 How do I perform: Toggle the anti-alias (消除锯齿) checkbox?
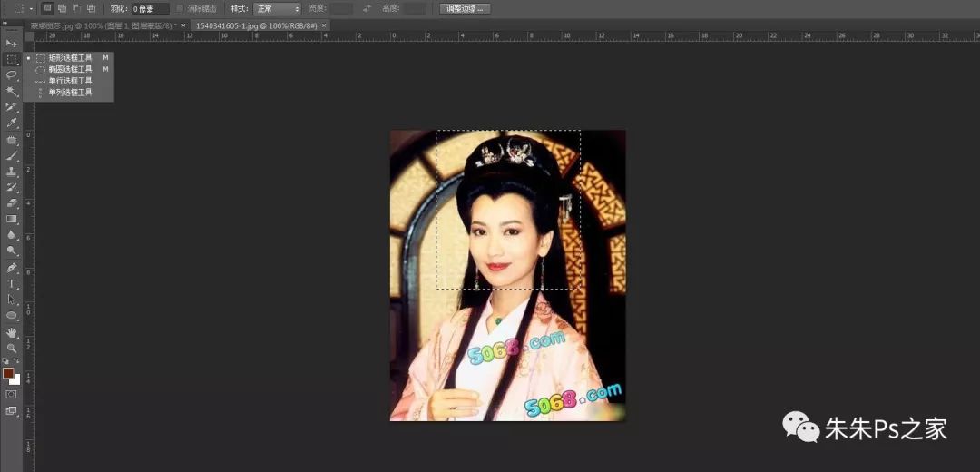pos(181,9)
